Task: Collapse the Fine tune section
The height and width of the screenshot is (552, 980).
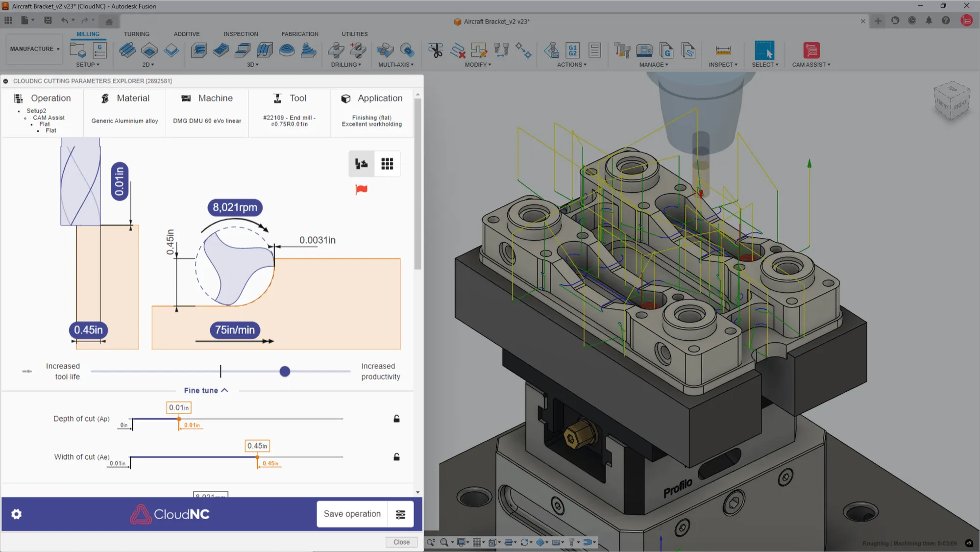Action: click(x=206, y=390)
